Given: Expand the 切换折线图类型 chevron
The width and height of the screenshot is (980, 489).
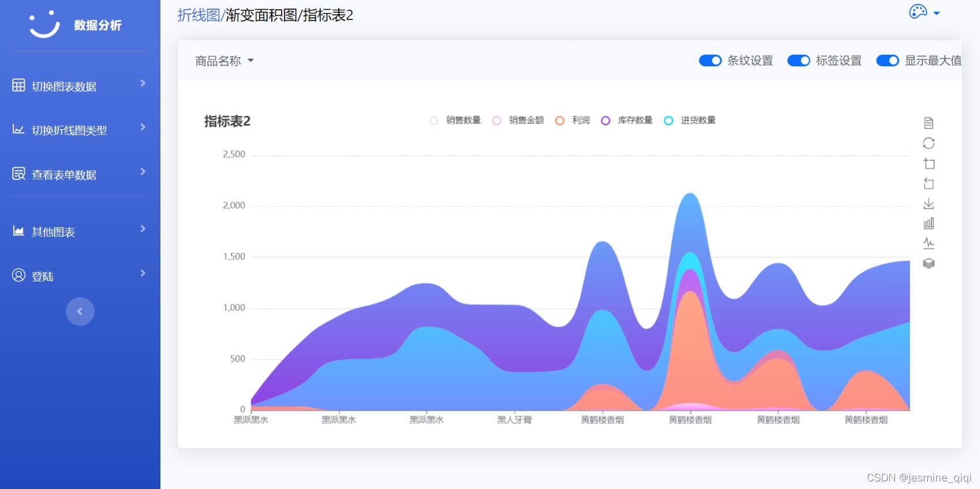Looking at the screenshot, I should tap(143, 127).
